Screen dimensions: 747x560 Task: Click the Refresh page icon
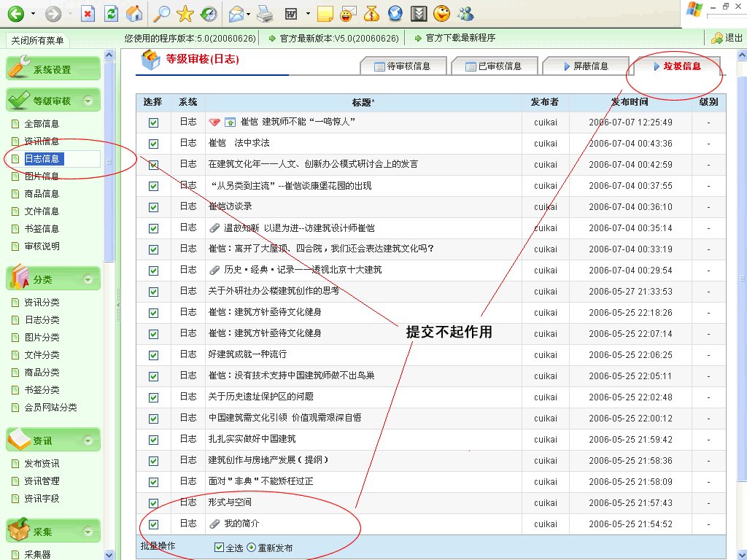pyautogui.click(x=111, y=13)
